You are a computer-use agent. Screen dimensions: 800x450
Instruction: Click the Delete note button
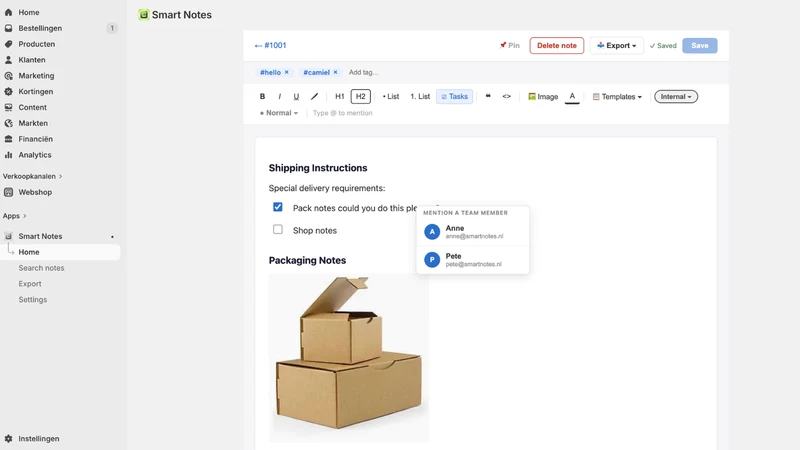pyautogui.click(x=557, y=45)
